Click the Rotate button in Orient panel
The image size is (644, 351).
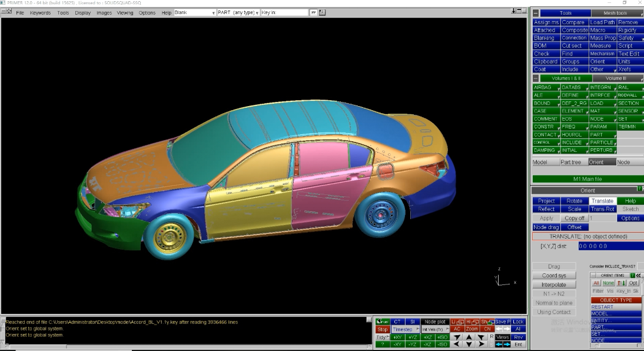tap(574, 201)
